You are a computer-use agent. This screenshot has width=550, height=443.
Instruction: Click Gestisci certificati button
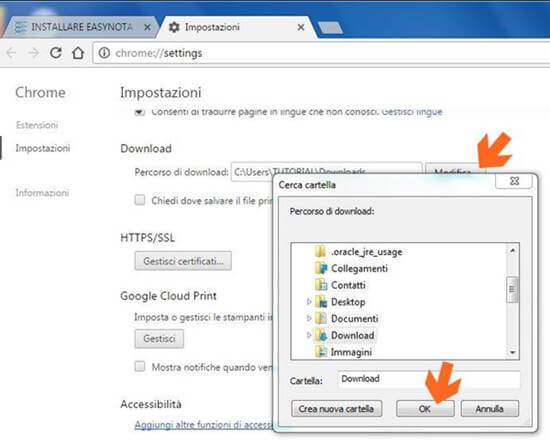183,261
